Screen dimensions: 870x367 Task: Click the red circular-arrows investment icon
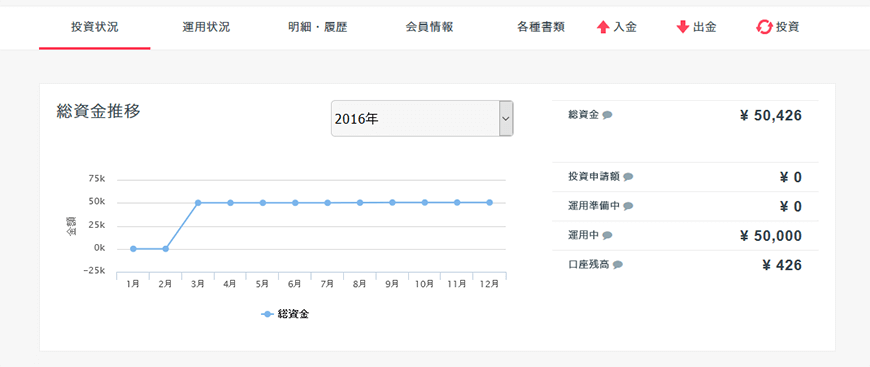[764, 27]
